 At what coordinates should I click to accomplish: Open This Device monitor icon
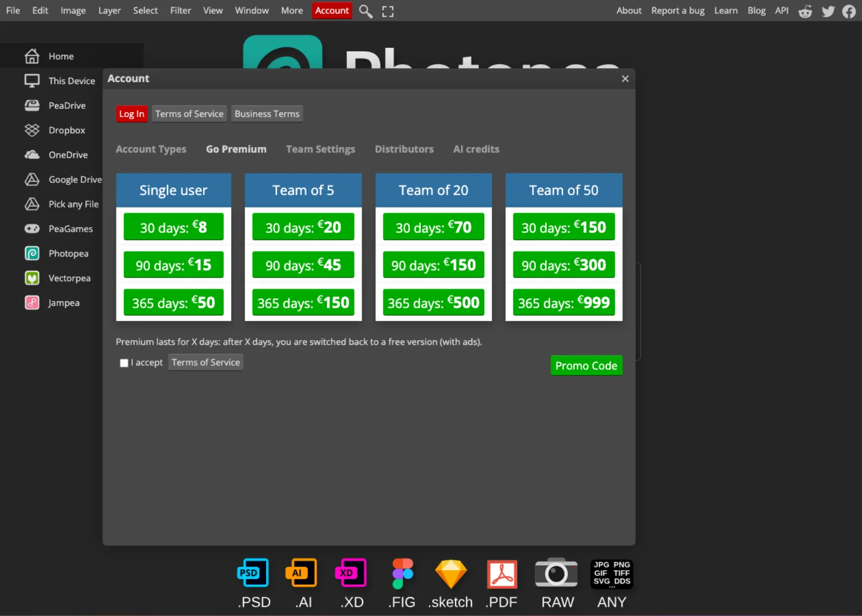(x=32, y=81)
